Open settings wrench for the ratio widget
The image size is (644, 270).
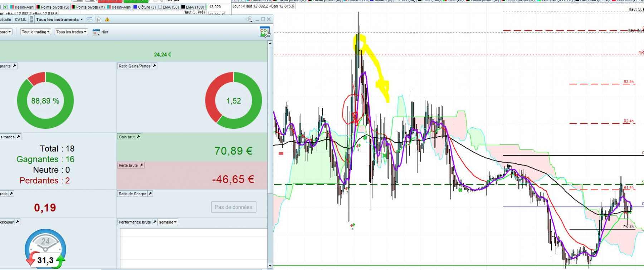[x=11, y=193]
